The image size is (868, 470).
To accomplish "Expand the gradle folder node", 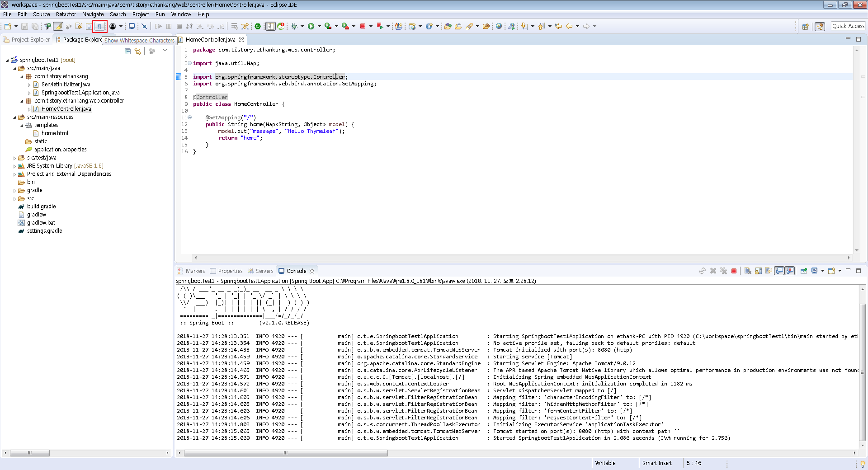I will 14,191.
